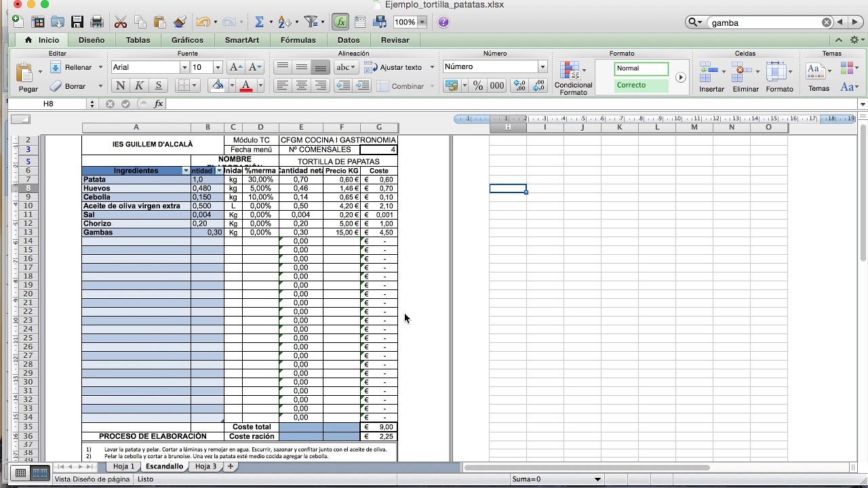Increase font size with A-up icon
This screenshot has width=868, height=488.
(236, 67)
